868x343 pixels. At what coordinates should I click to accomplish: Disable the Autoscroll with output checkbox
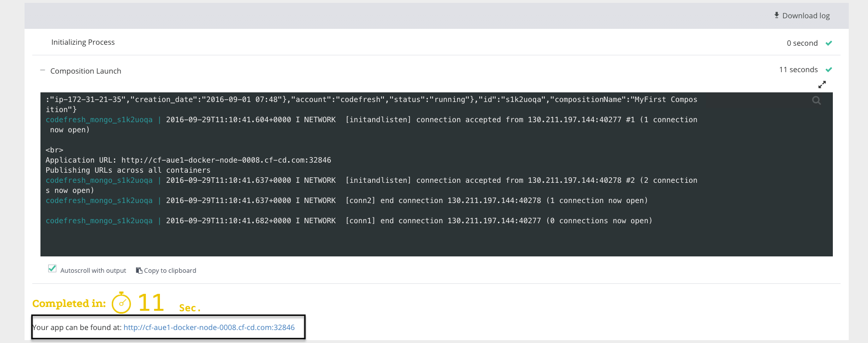click(x=53, y=269)
